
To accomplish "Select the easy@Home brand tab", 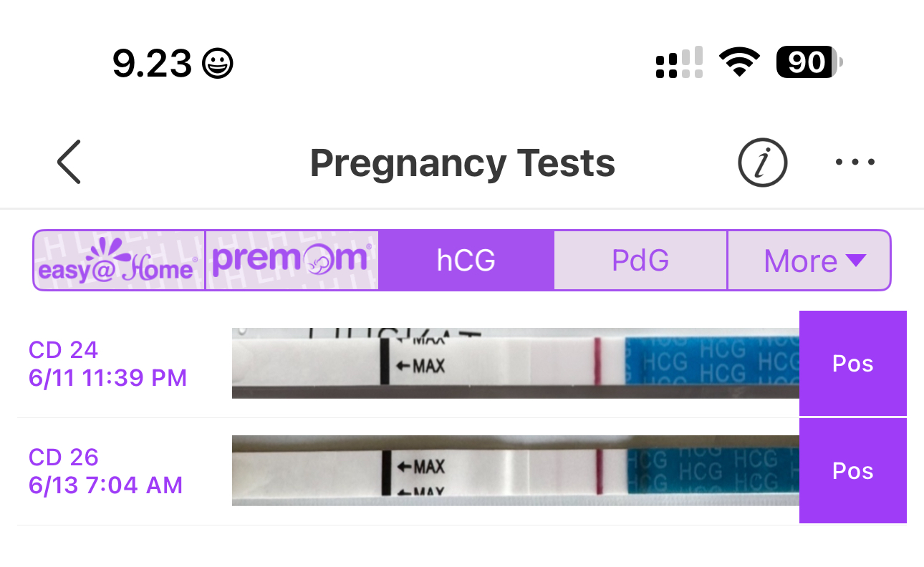I will (120, 261).
